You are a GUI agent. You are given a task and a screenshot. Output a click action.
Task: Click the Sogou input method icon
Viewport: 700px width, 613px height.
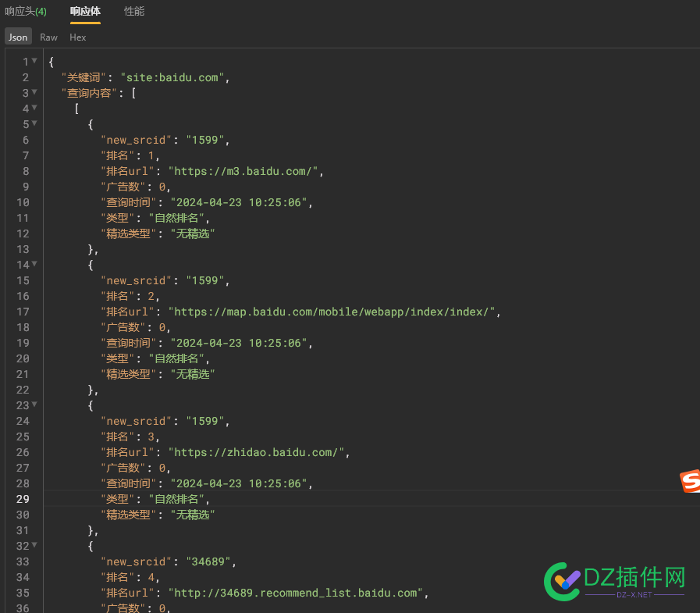pos(690,481)
